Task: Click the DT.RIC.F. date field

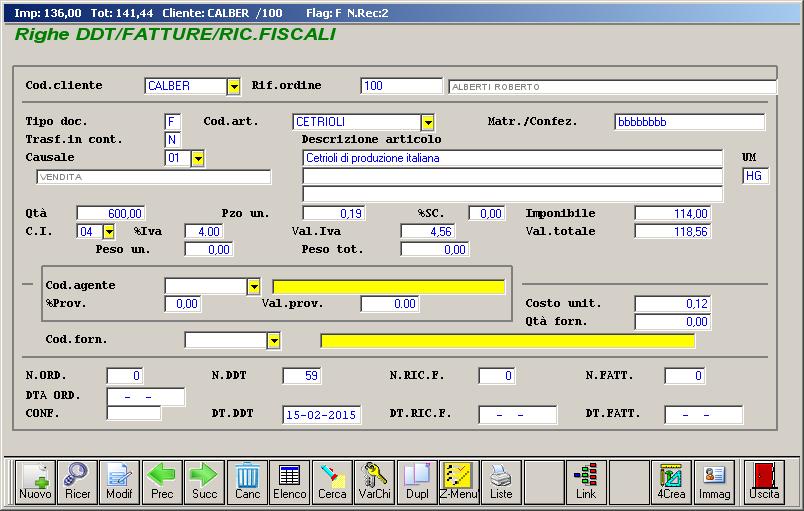Action: tap(518, 415)
